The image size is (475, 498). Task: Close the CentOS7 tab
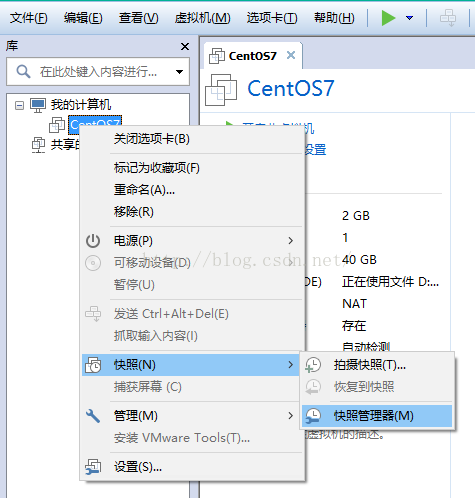point(291,55)
